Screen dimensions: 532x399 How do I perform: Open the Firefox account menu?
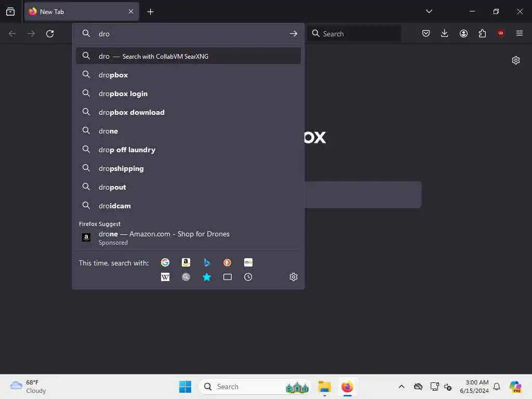463,33
